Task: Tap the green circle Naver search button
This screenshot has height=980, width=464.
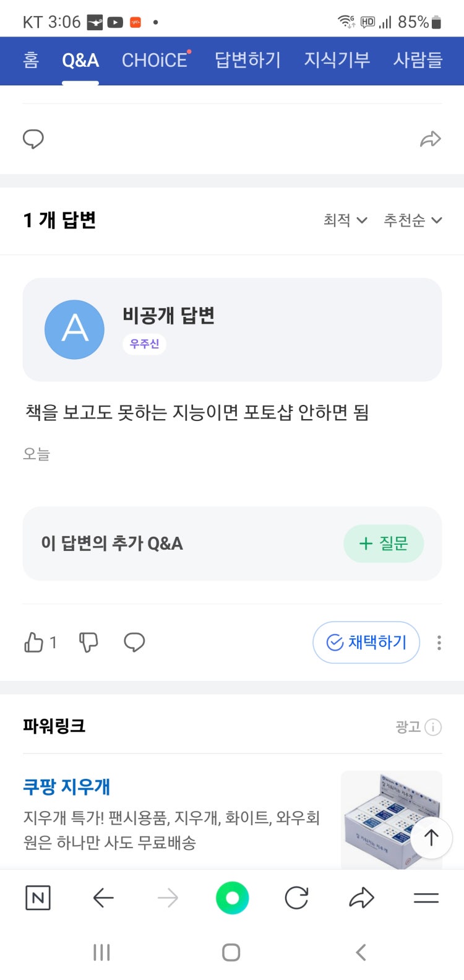Action: pyautogui.click(x=233, y=898)
